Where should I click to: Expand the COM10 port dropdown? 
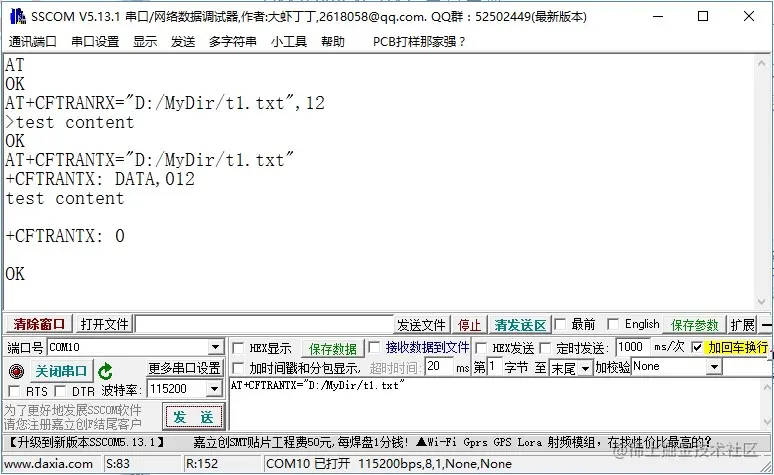tap(215, 347)
